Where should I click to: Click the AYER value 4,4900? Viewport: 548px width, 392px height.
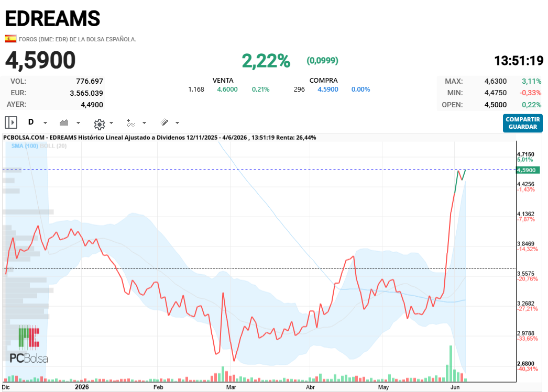tap(92, 105)
